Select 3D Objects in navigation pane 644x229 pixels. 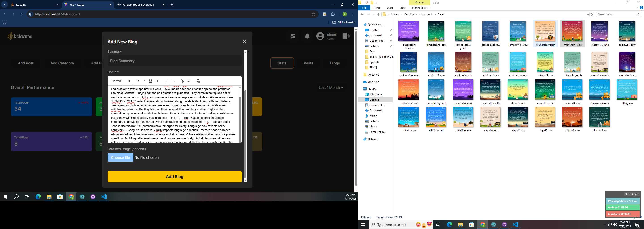pyautogui.click(x=376, y=94)
